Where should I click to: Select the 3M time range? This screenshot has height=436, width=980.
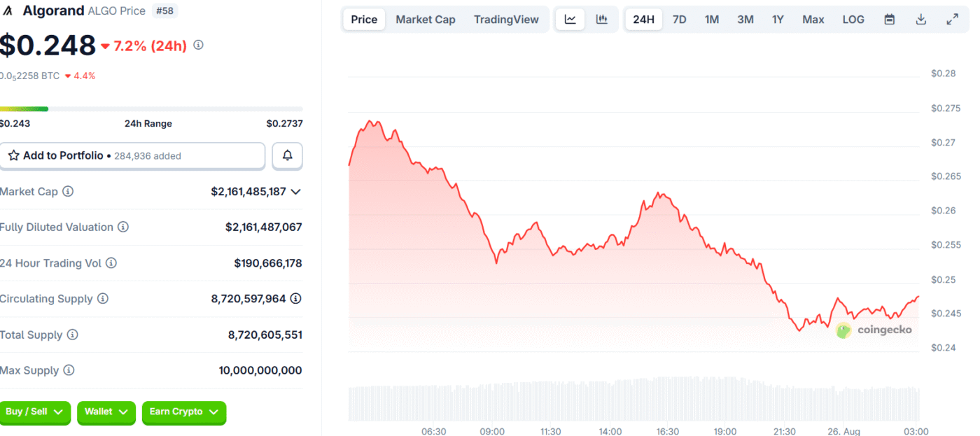pos(745,20)
